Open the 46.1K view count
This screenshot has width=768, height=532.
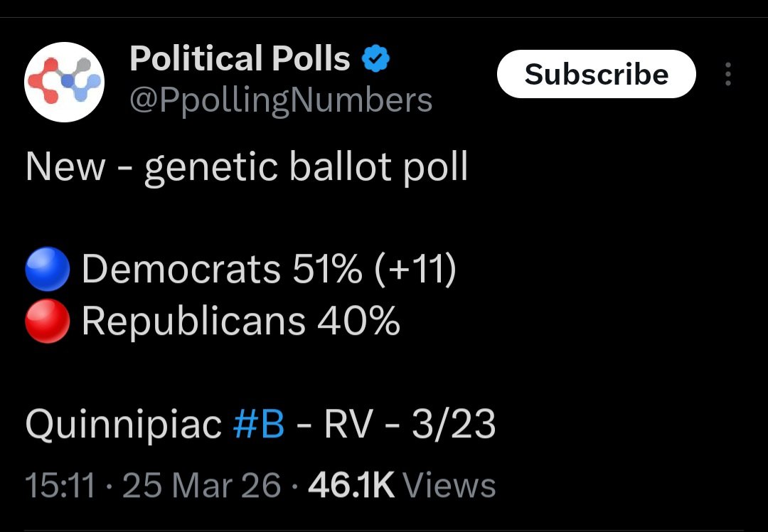click(351, 486)
